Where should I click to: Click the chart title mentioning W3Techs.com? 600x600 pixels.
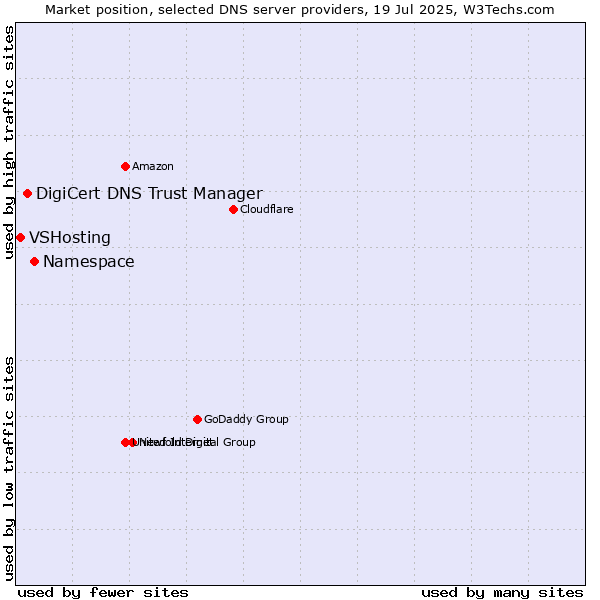(300, 10)
